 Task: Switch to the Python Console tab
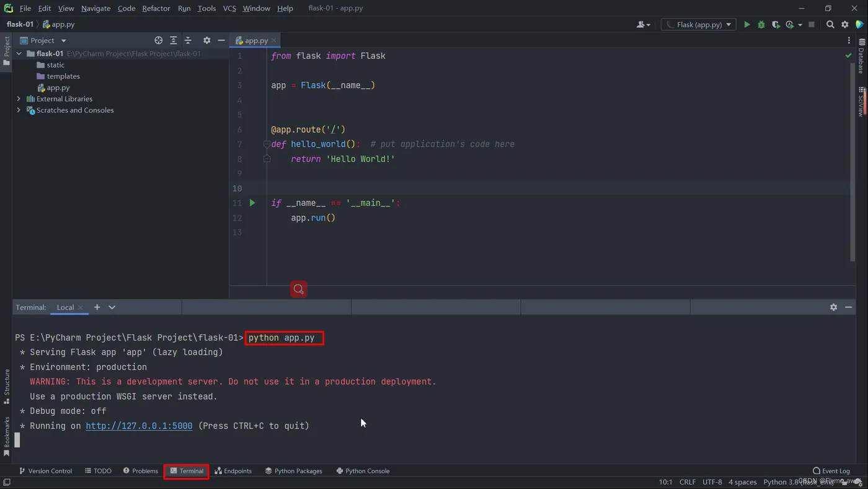point(363,471)
